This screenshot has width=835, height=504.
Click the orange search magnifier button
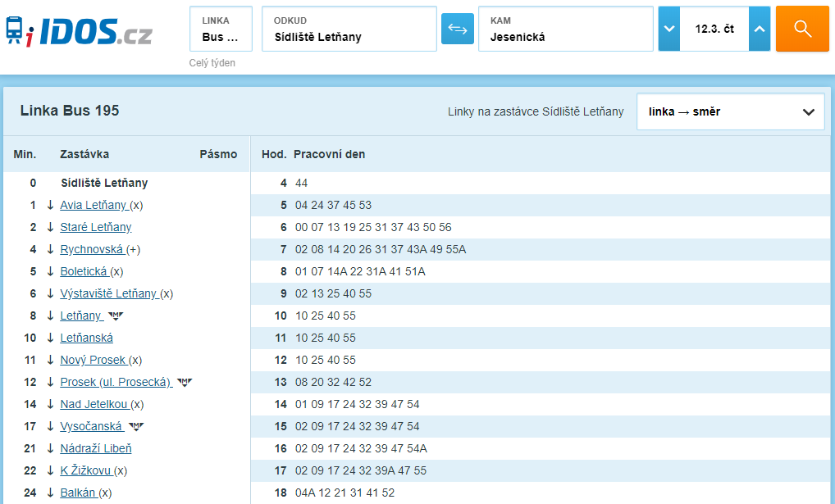coord(802,29)
